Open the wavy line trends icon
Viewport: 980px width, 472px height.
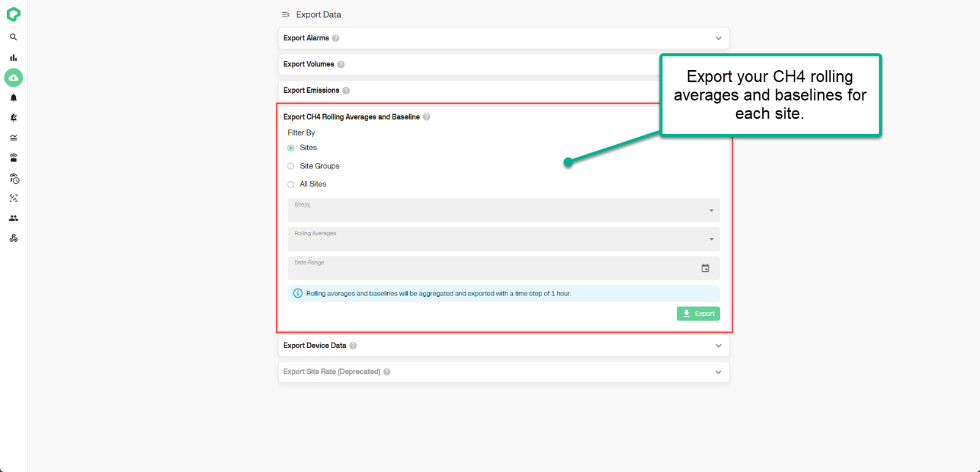(13, 137)
